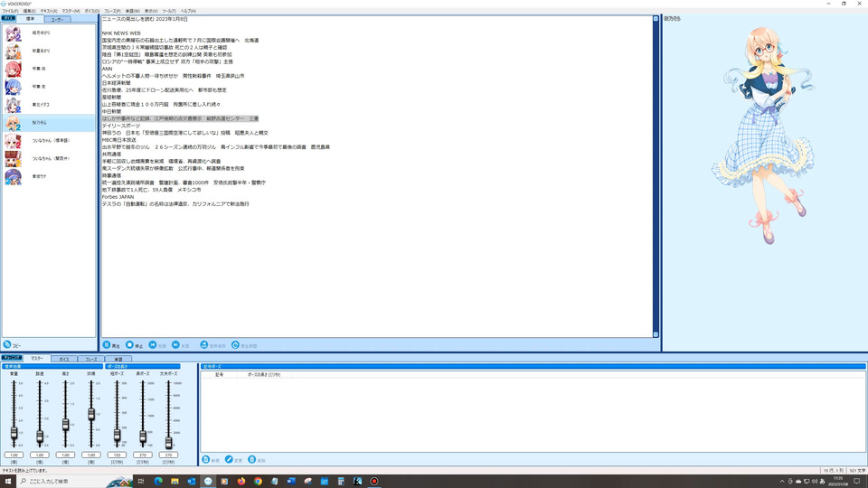Click the 文末ポーズ value input field
This screenshot has width=868, height=488.
(x=168, y=455)
